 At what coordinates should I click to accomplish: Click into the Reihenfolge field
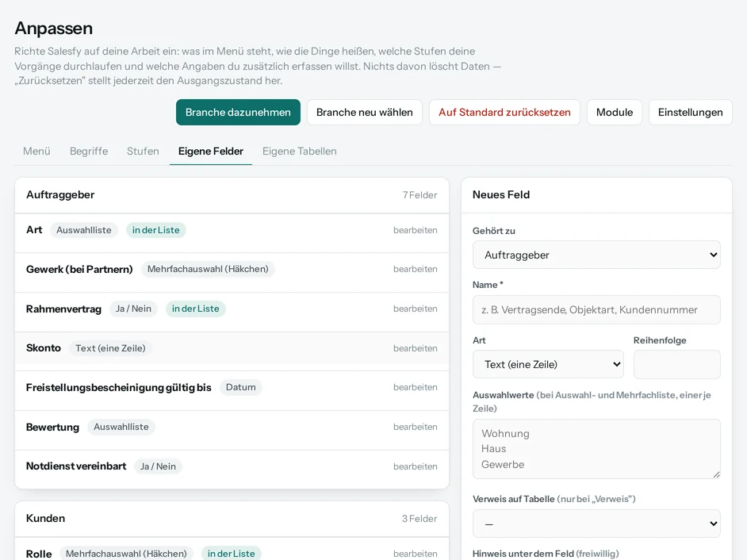pyautogui.click(x=676, y=365)
